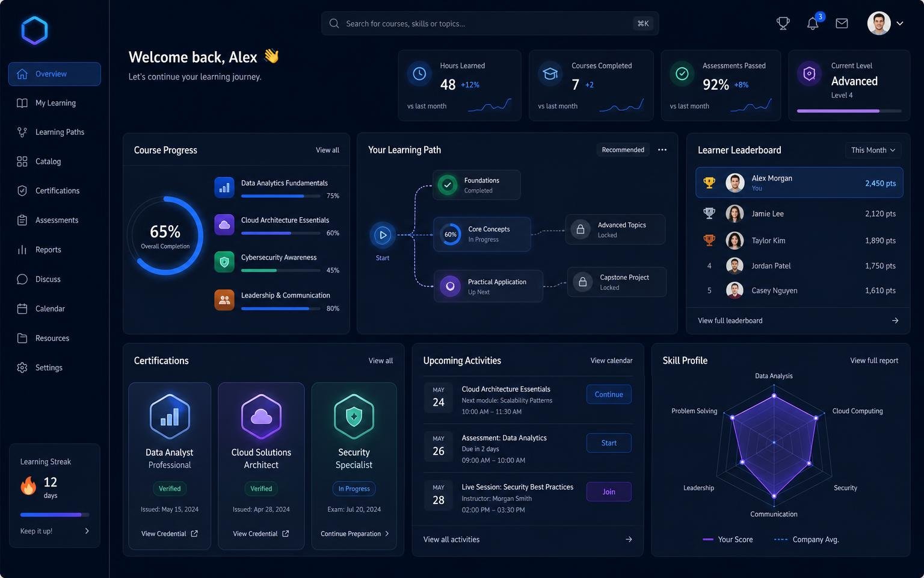Click the Data Analyst Professional badge
Viewport: 924px width, 578px height.
(170, 416)
